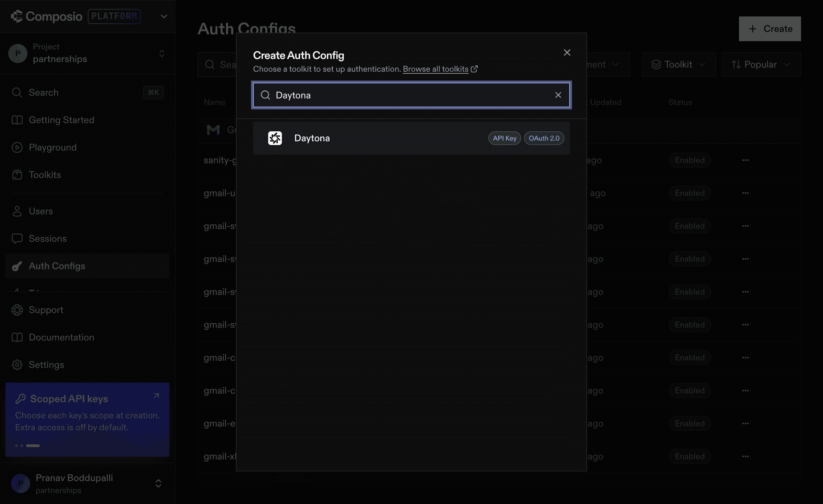Open the Scoped API keys banner arrow

(156, 396)
